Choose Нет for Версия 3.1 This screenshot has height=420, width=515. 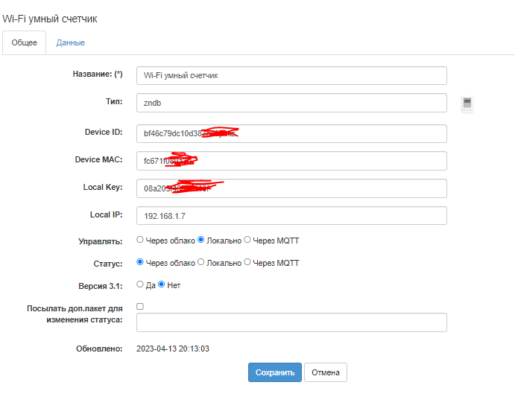click(161, 284)
